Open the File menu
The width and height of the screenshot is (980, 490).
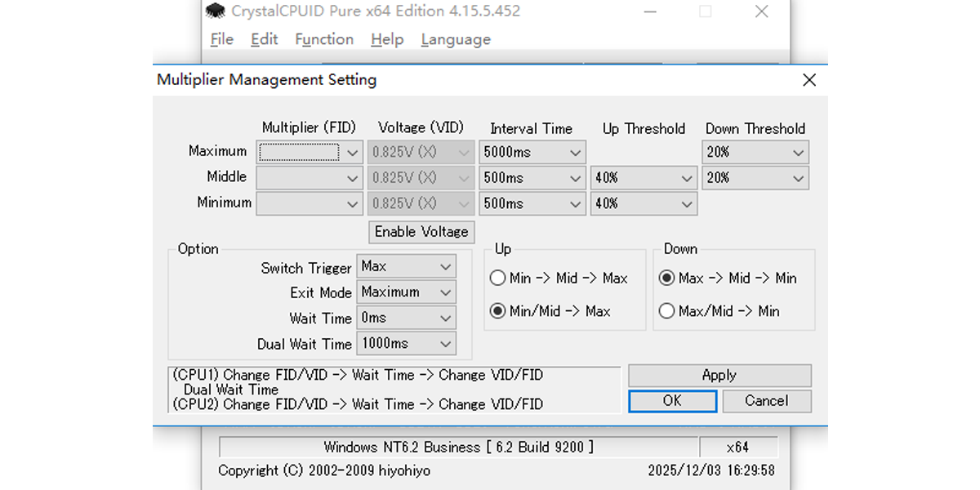[x=221, y=39]
